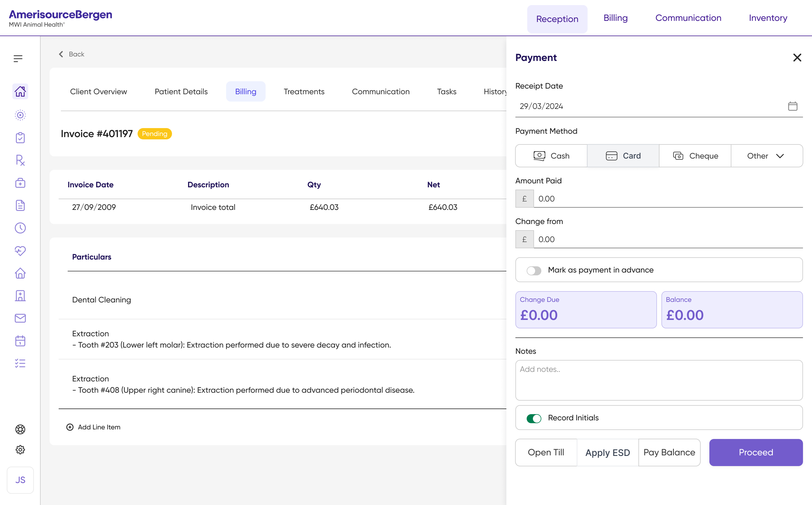The height and width of the screenshot is (505, 812).
Task: Collapse the sidebar with hamburger menu icon
Action: 18,59
